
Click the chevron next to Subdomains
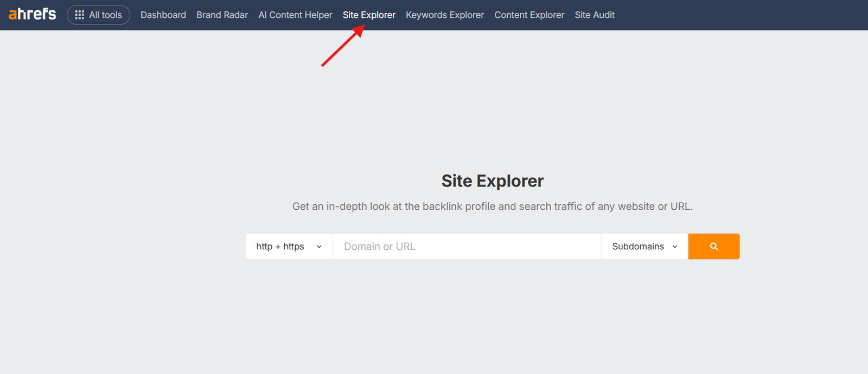pos(675,247)
